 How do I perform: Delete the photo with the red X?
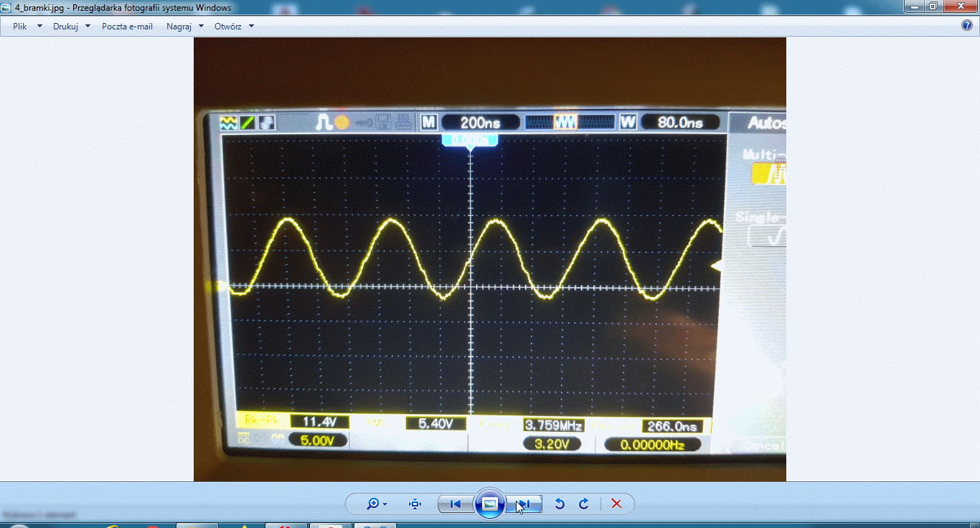pos(616,504)
